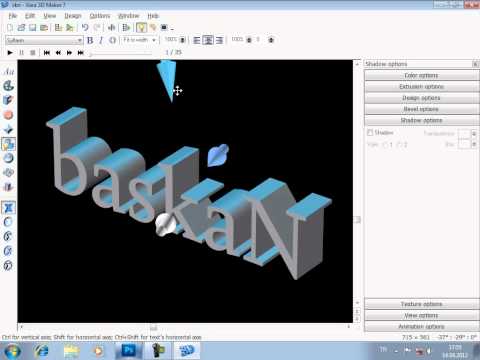Click the red bevel icon in left toolbar
The width and height of the screenshot is (480, 360).
(x=8, y=115)
